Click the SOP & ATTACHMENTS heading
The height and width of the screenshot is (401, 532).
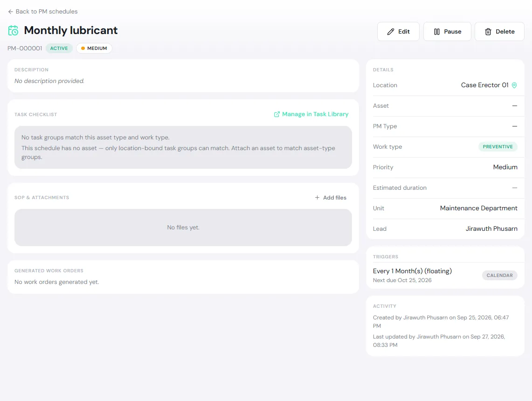coord(42,197)
